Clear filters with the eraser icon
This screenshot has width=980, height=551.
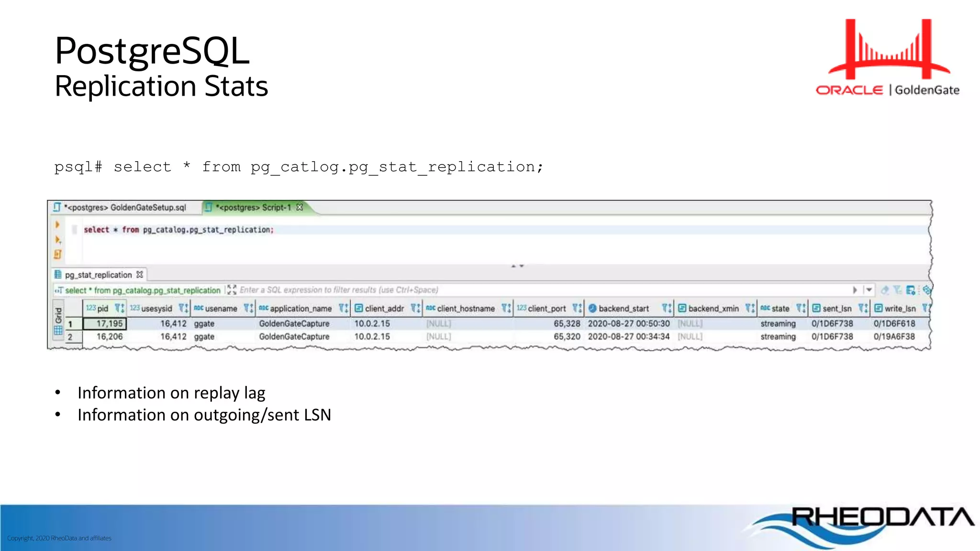[x=885, y=290]
